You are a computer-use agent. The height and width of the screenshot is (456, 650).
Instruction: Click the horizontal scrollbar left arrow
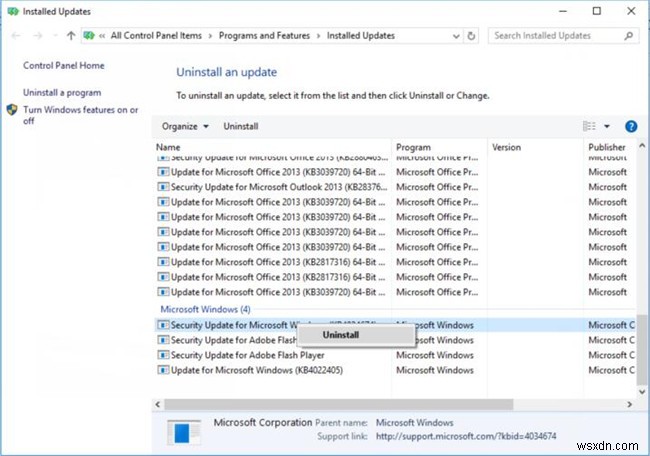point(158,404)
